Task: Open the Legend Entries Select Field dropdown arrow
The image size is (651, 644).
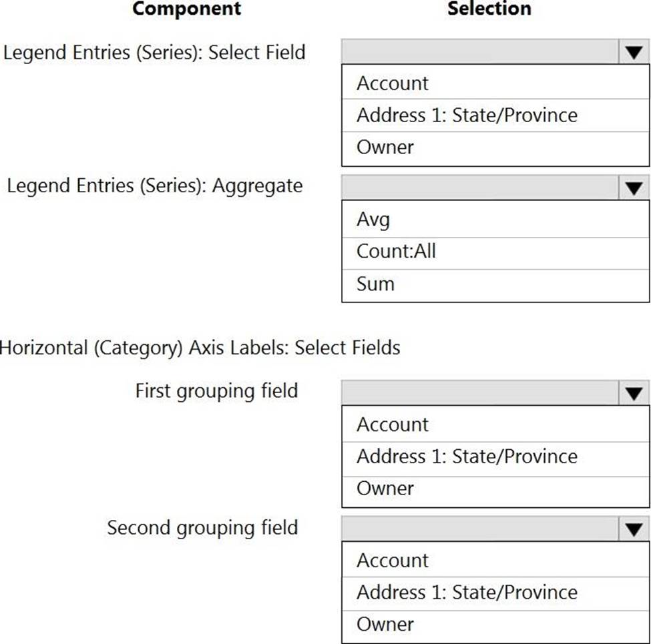Action: 634,53
